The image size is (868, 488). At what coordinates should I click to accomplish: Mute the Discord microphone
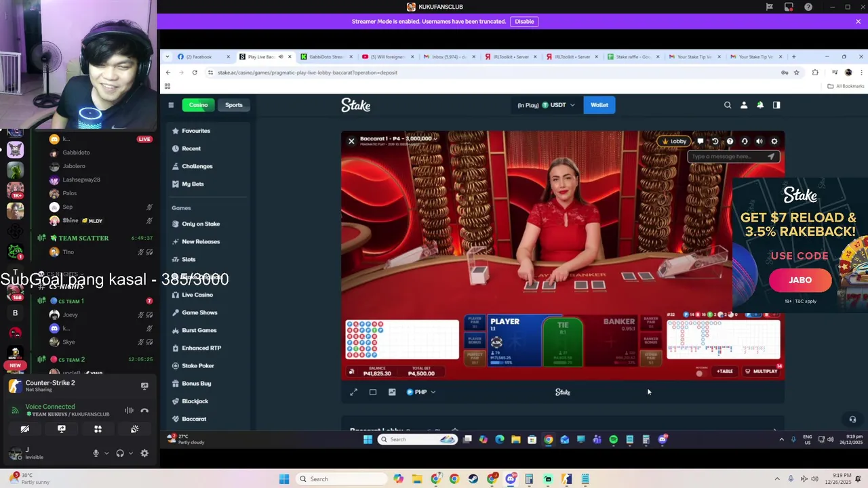coord(96,453)
